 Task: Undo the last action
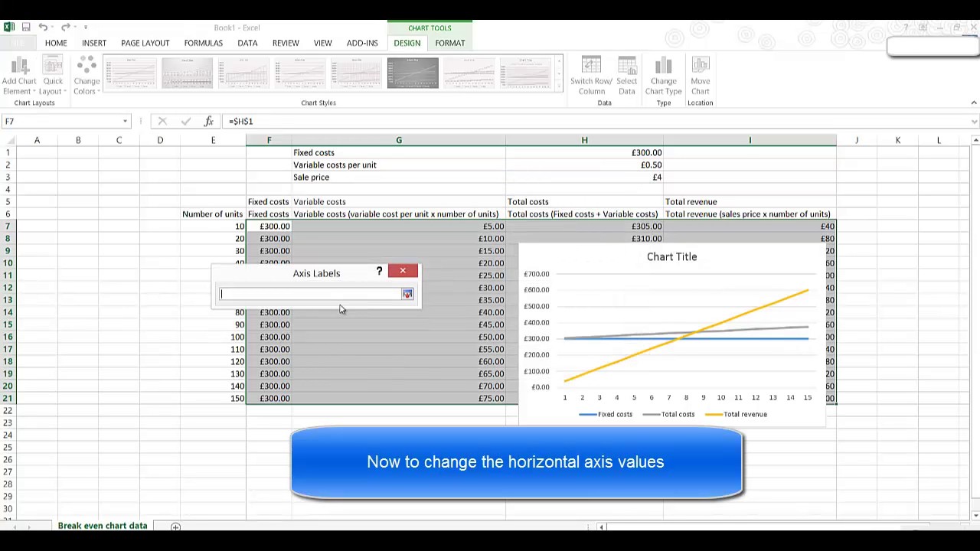(44, 28)
